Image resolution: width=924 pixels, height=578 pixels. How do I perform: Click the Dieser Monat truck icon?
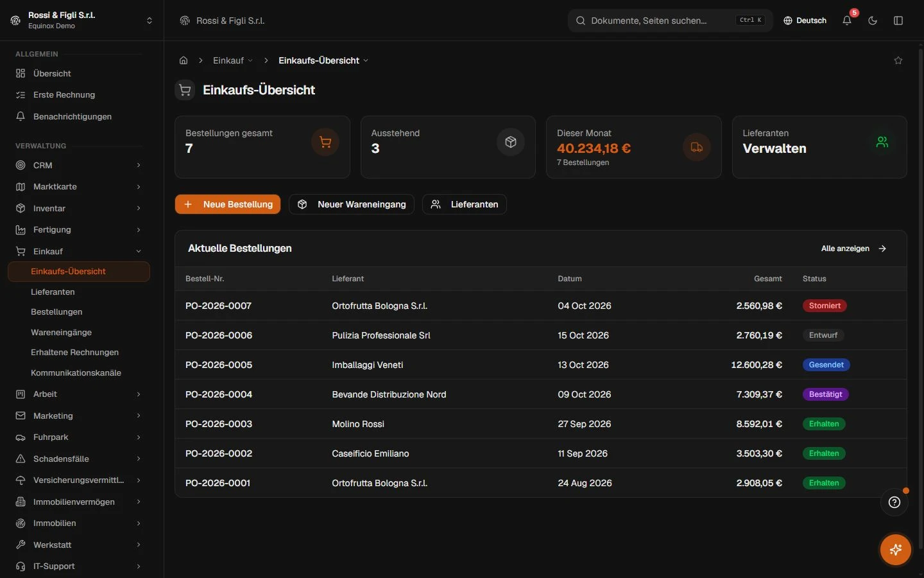click(697, 147)
